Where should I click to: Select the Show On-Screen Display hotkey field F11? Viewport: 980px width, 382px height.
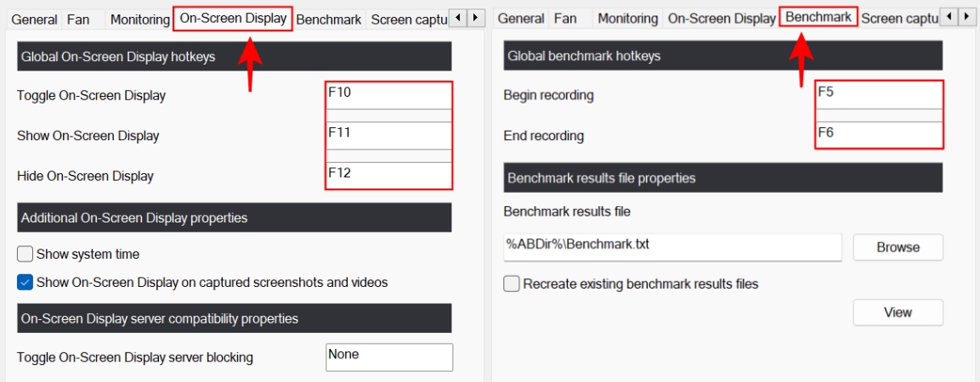[x=388, y=135]
